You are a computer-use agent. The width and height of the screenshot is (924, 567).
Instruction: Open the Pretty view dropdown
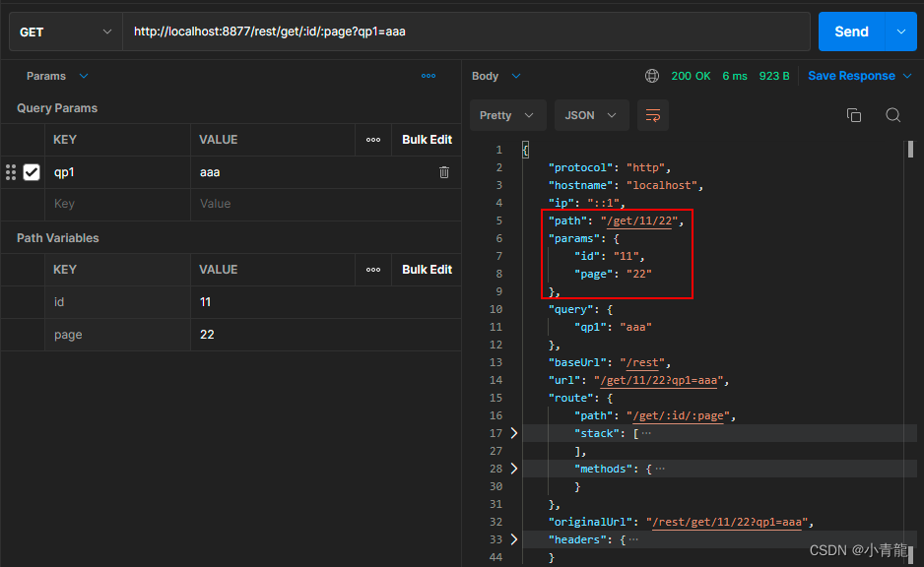click(508, 115)
